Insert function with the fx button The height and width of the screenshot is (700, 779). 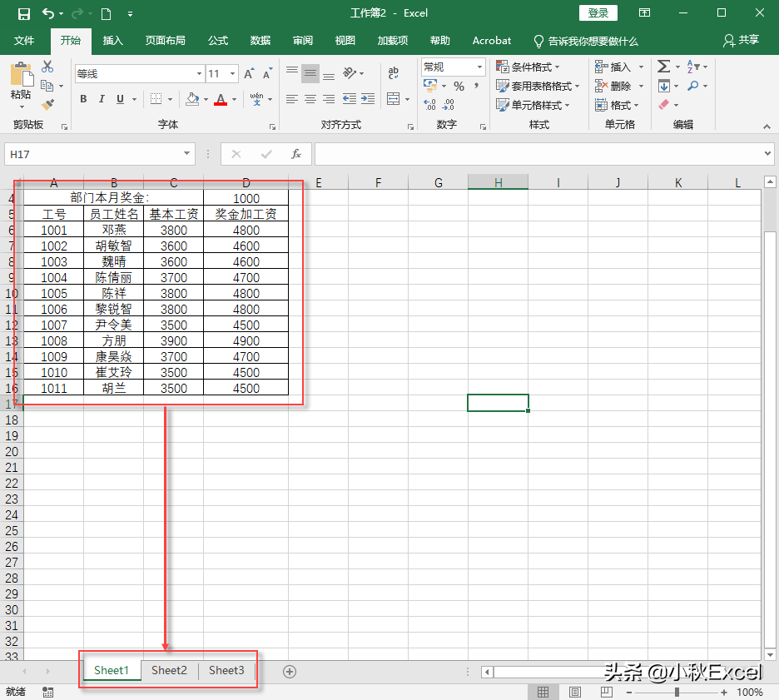[296, 154]
